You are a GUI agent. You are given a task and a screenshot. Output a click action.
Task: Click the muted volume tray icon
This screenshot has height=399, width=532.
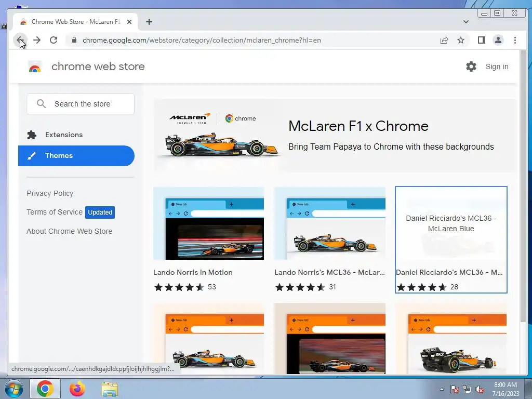pos(480,390)
